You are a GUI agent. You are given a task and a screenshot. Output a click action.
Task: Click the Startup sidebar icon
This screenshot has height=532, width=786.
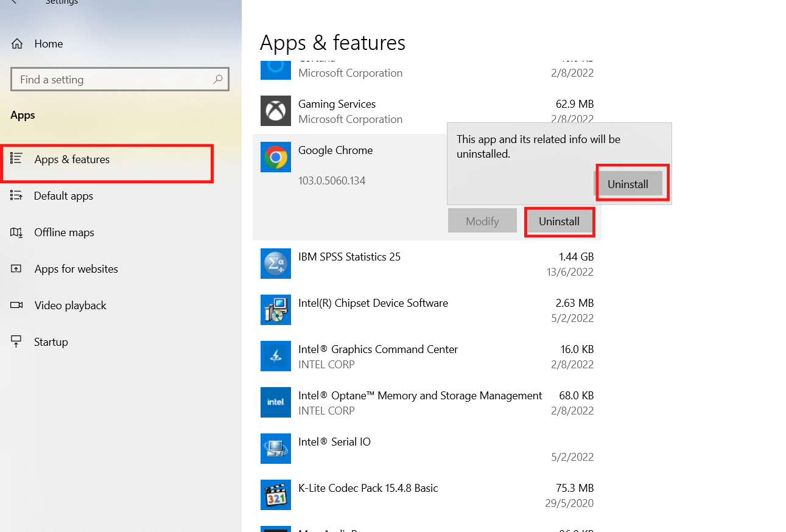click(x=16, y=341)
